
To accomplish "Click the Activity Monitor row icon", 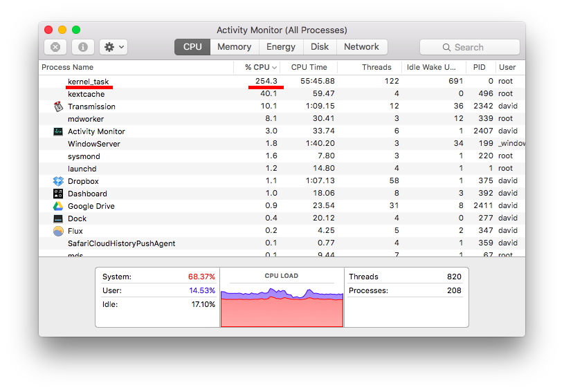I will (58, 131).
